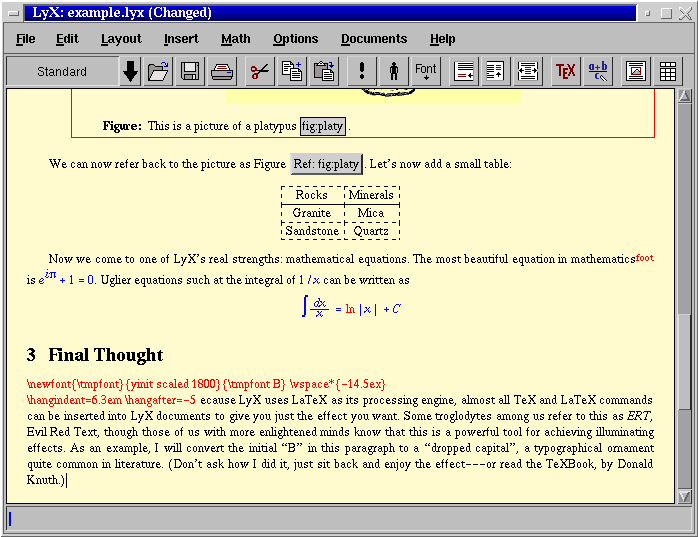This screenshot has width=698, height=537.
Task: Click the red \hangindent=6.3em TeX text
Action: (111, 400)
